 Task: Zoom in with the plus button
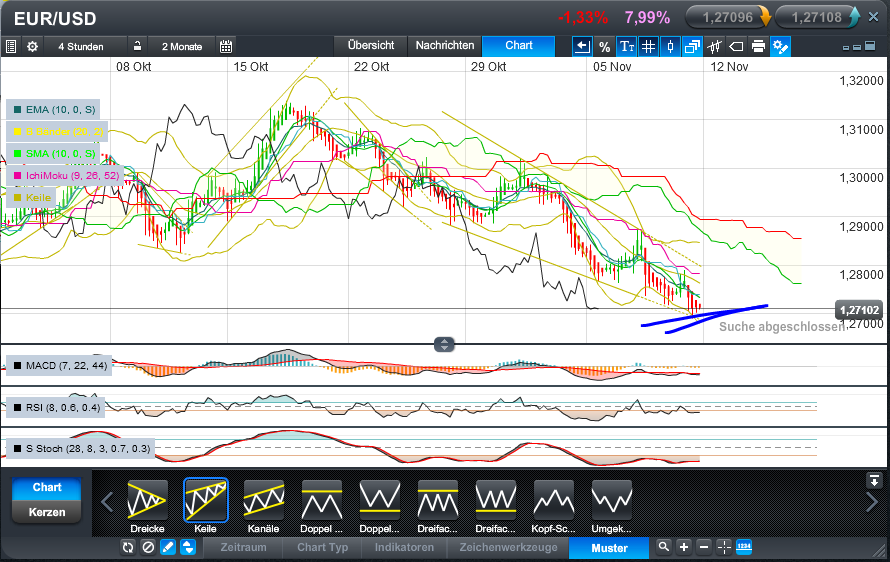(x=684, y=547)
